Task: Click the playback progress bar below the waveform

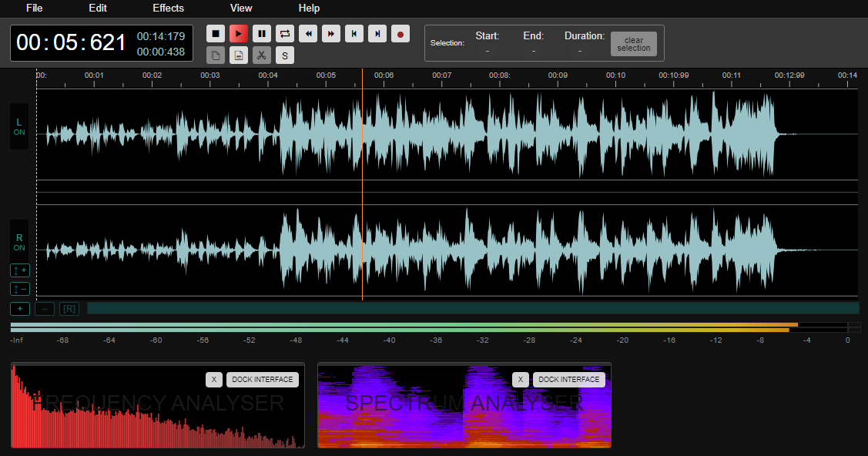Action: [473, 307]
